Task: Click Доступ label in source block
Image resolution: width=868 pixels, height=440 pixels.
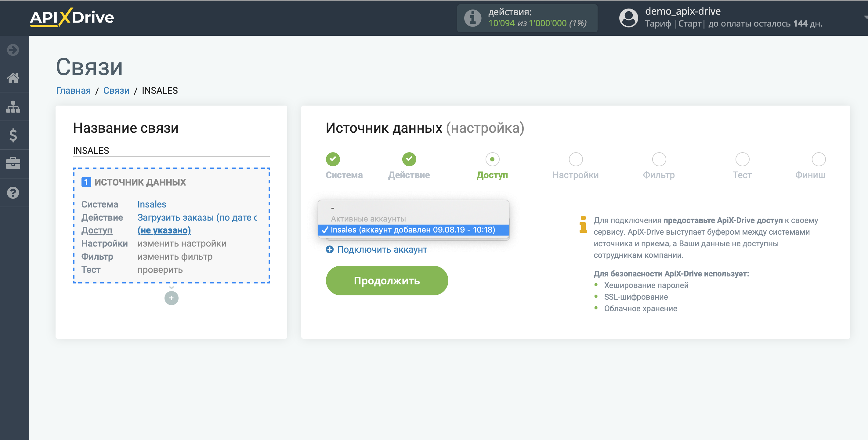Action: tap(97, 230)
